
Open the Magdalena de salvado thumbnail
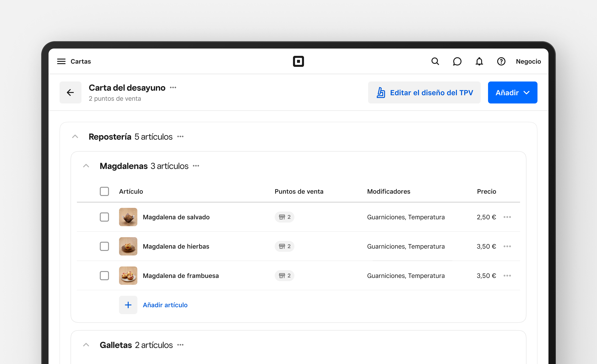(x=128, y=217)
